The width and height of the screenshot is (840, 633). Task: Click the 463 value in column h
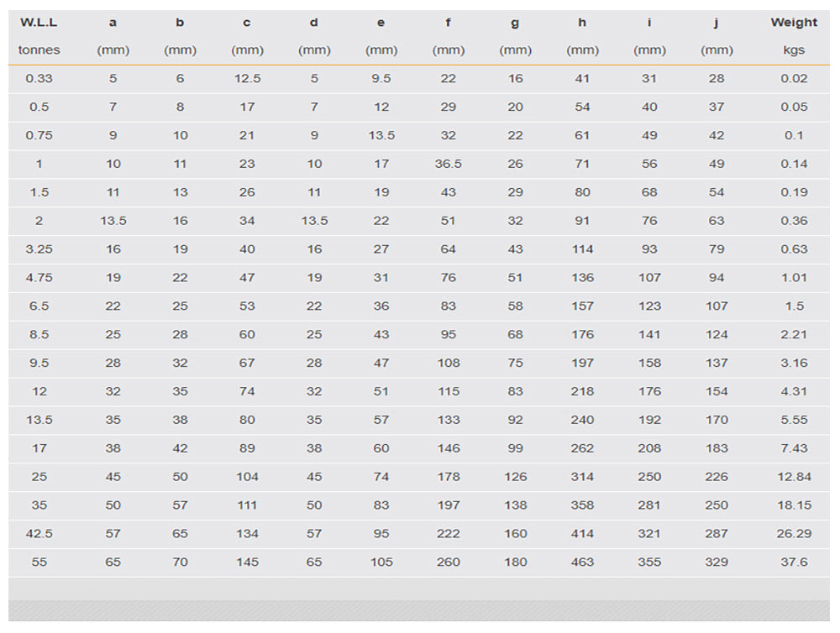[x=582, y=562]
